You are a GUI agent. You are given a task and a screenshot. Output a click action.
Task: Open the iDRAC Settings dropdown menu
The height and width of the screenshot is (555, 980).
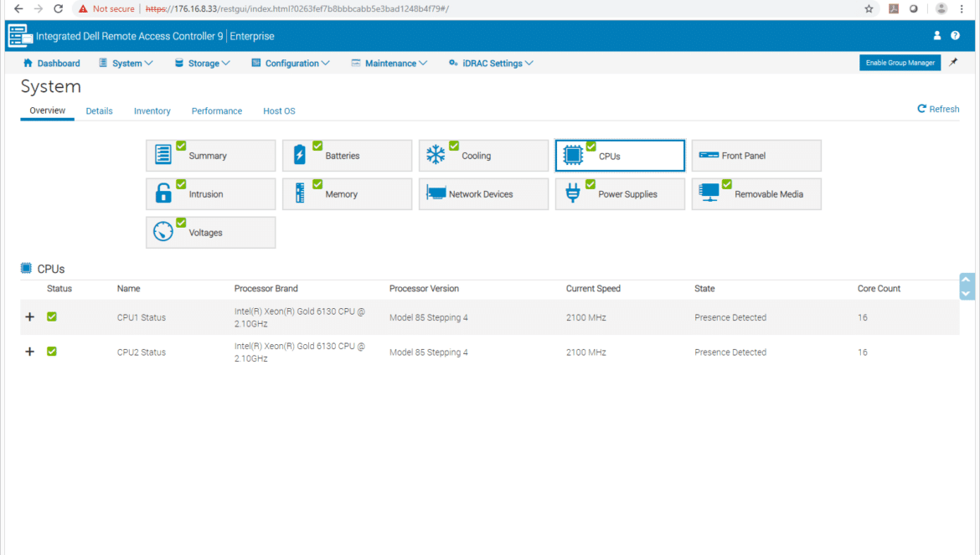click(x=491, y=63)
